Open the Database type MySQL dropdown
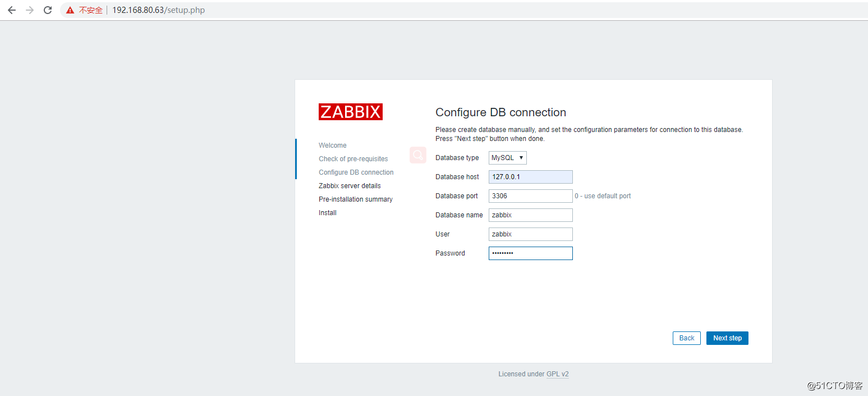This screenshot has height=396, width=868. (x=508, y=158)
